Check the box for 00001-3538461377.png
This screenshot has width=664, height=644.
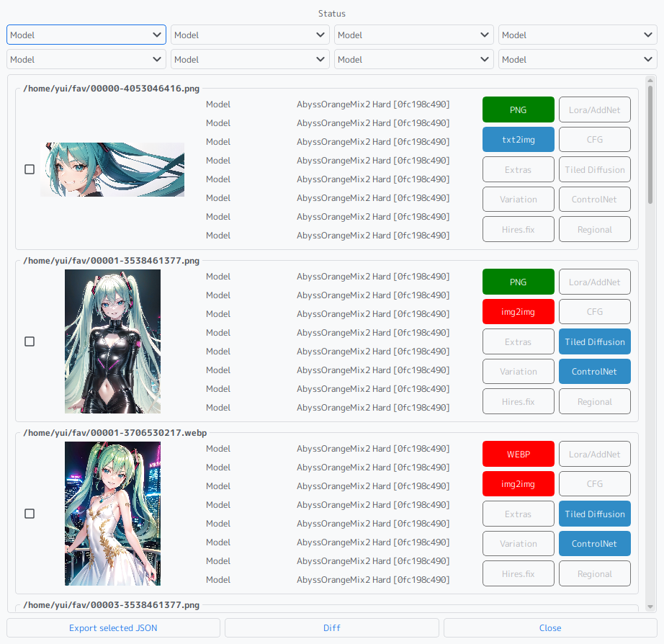coord(30,341)
